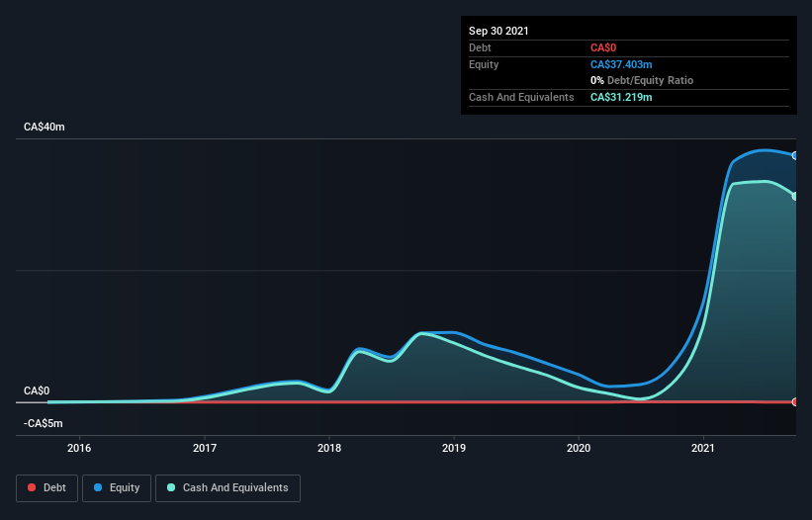Click the red CA$0 debt value
Image resolution: width=812 pixels, height=520 pixels.
[603, 47]
